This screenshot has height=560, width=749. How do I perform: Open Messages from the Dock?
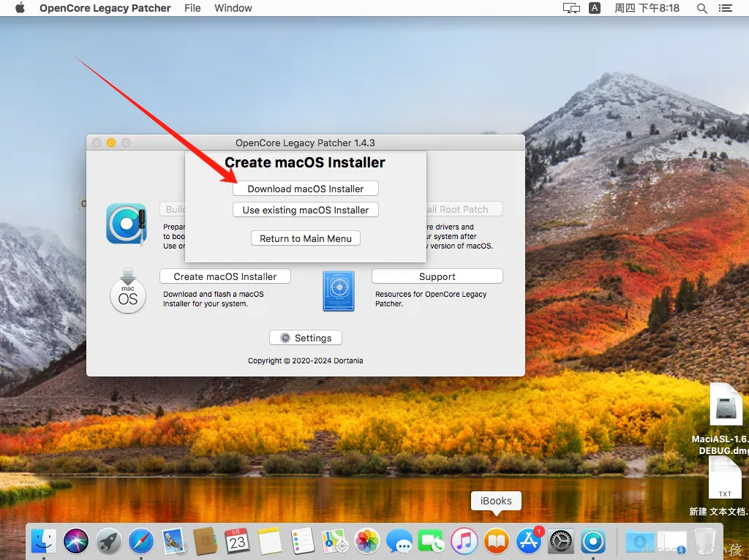point(399,542)
